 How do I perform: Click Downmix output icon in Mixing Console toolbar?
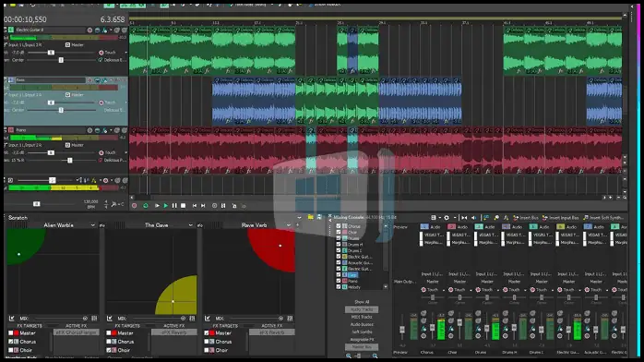pyautogui.click(x=464, y=218)
